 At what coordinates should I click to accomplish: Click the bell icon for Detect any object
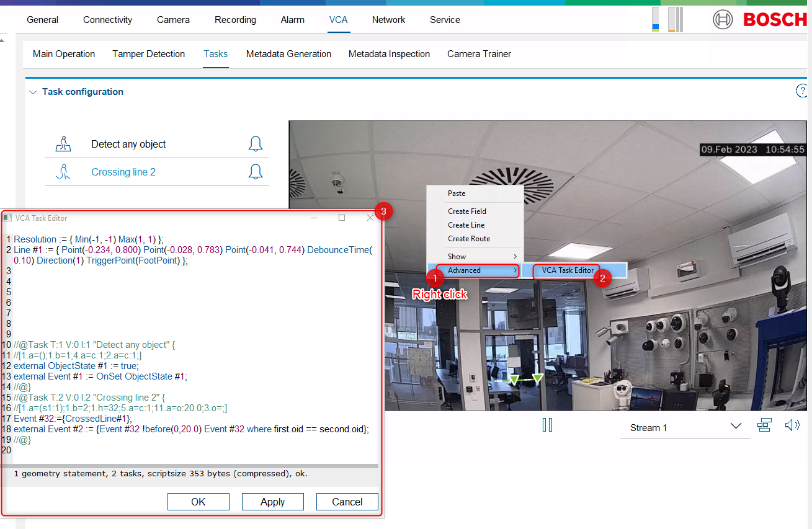coord(255,144)
